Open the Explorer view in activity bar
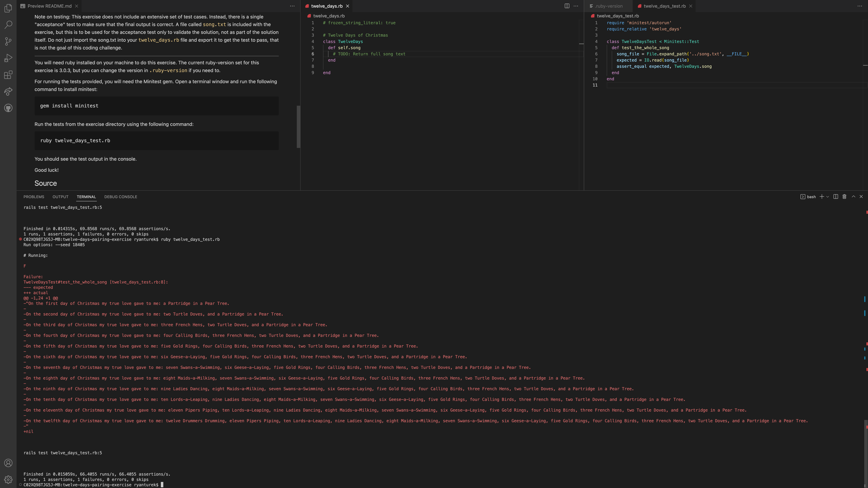Image resolution: width=868 pixels, height=488 pixels. click(x=8, y=8)
